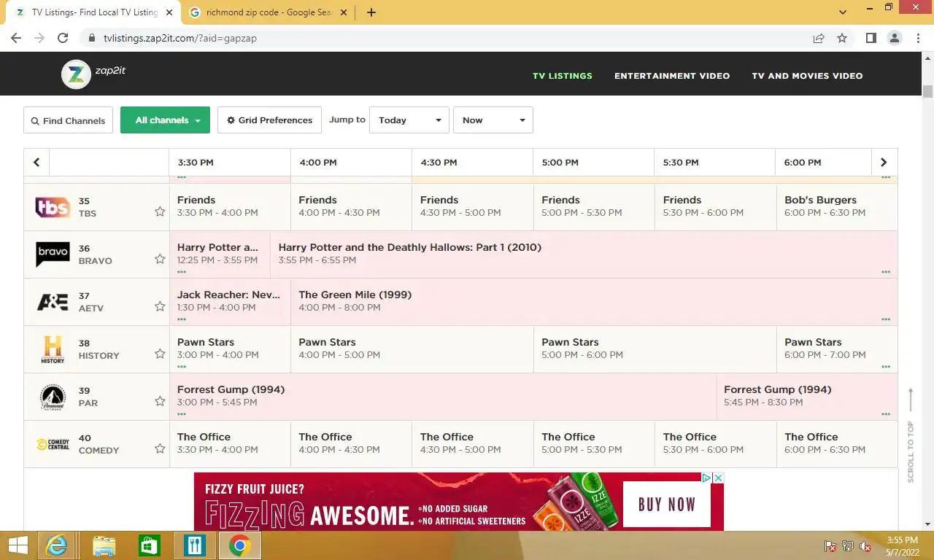The image size is (934, 560).
Task: Open the Windows Start button
Action: (18, 545)
